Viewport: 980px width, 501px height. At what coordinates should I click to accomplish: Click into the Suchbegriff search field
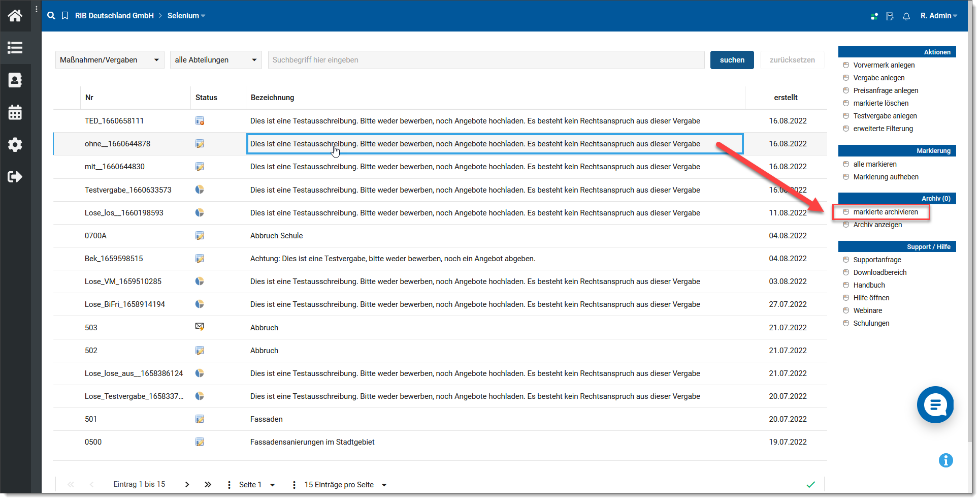coord(485,60)
